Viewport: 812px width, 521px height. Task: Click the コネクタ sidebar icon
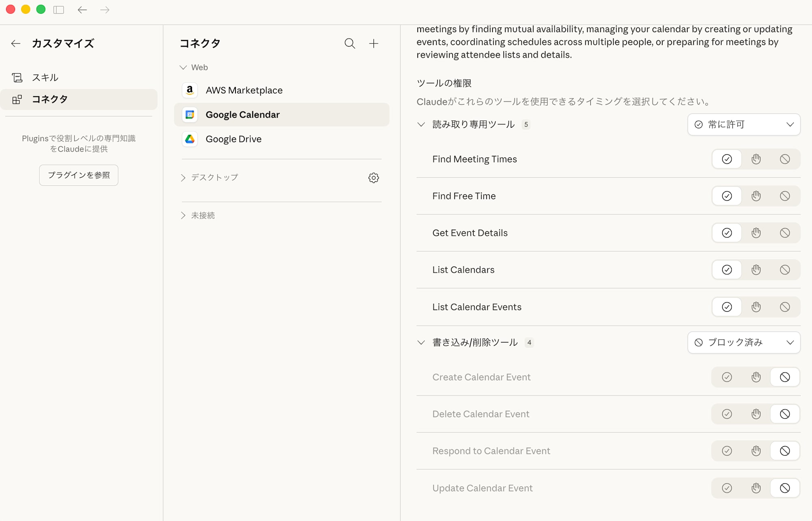pos(17,99)
